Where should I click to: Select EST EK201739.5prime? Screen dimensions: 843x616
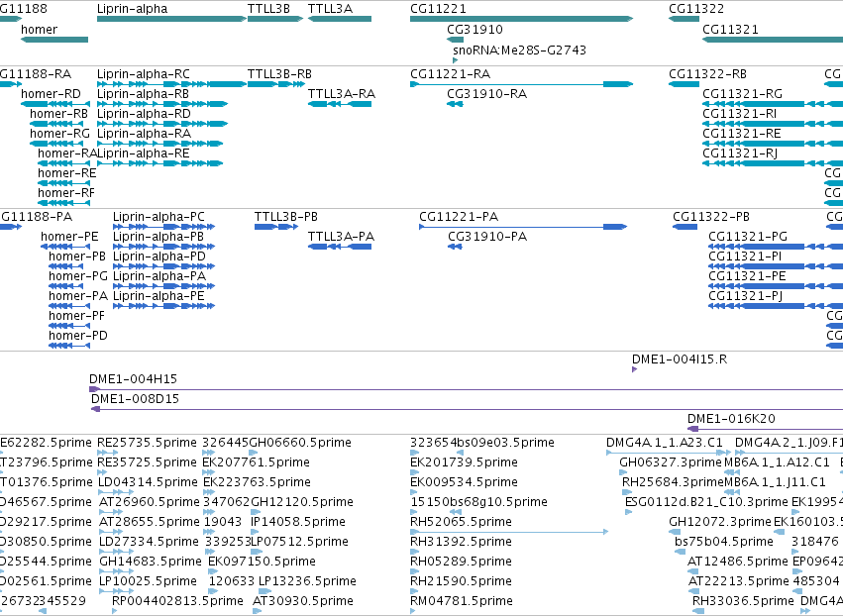[464, 462]
